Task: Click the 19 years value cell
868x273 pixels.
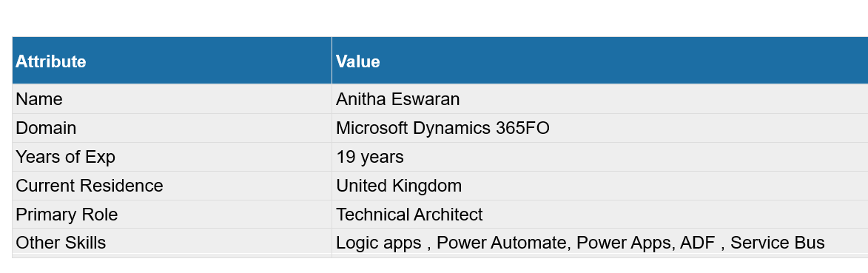Action: click(x=600, y=157)
